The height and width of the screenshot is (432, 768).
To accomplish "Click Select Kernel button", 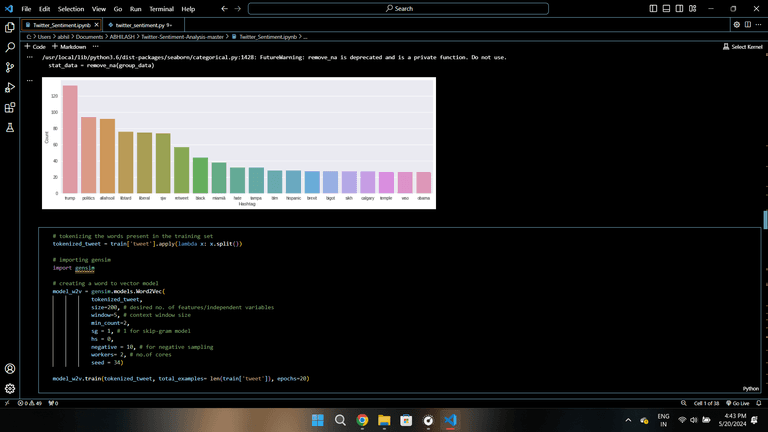I will 743,47.
